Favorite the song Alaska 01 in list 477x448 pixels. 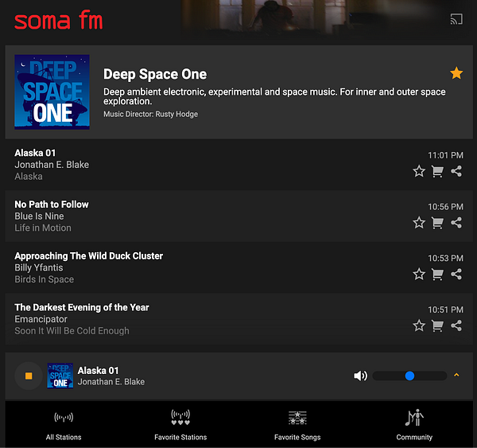coord(419,171)
